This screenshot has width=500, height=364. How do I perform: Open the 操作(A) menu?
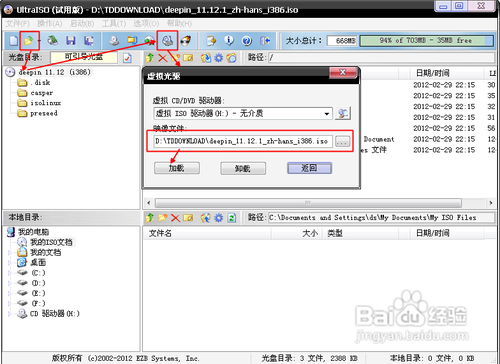point(50,24)
